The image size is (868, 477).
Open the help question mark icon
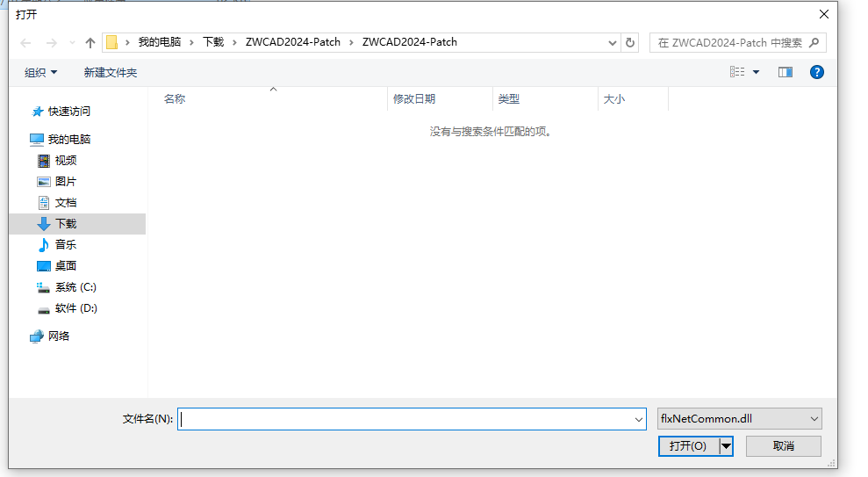(816, 72)
